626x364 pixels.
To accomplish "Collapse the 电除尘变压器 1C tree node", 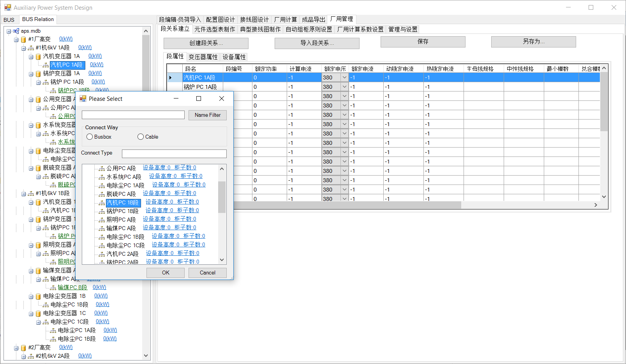I will click(x=31, y=313).
